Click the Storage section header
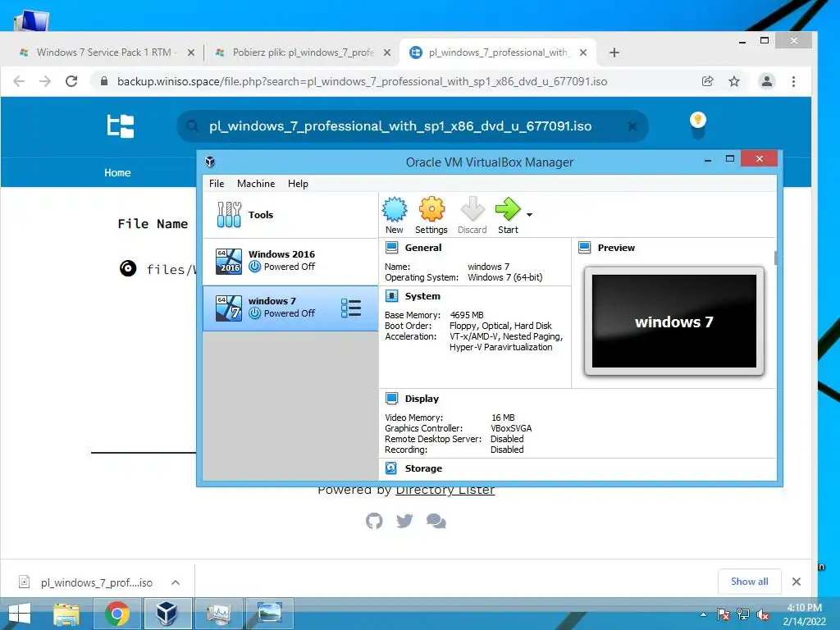 click(x=423, y=468)
